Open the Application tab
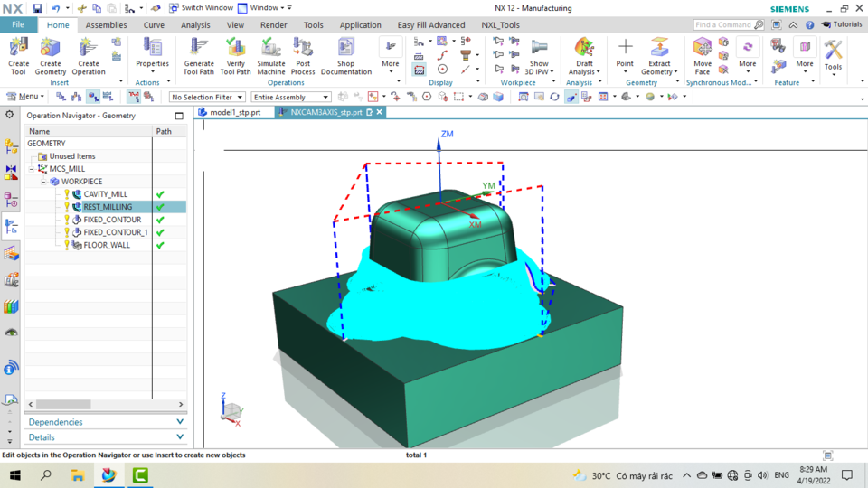 pos(361,25)
